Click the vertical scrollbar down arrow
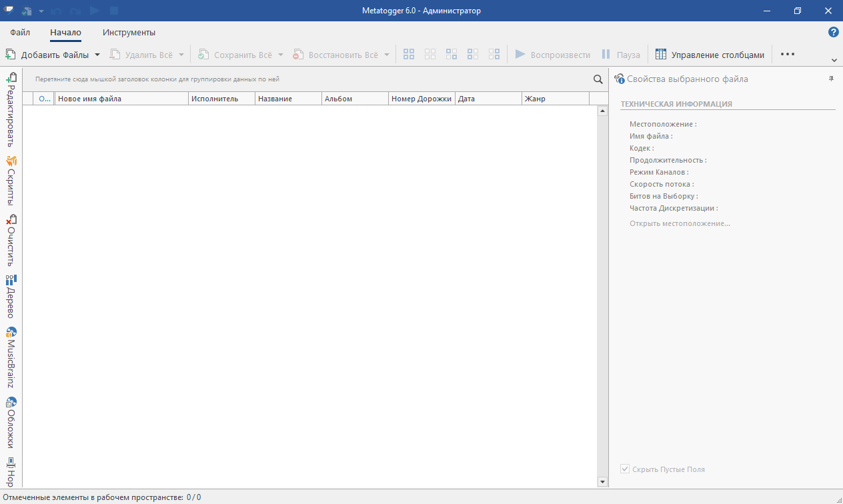The height and width of the screenshot is (504, 843). coord(602,481)
